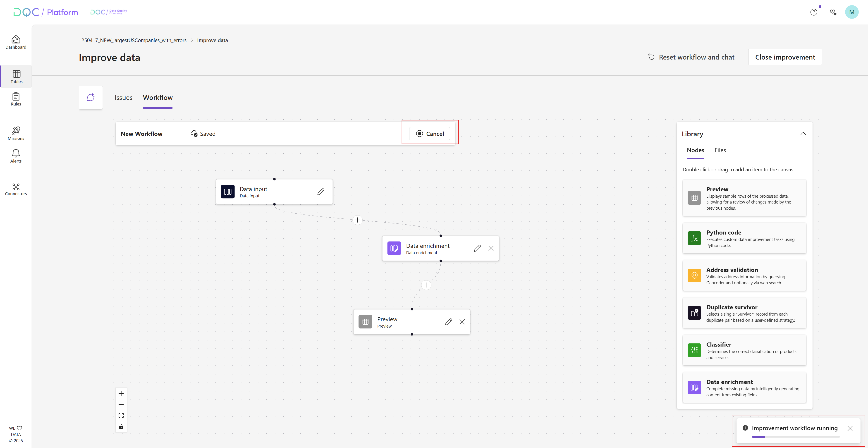Cancel the running workflow

tap(430, 134)
